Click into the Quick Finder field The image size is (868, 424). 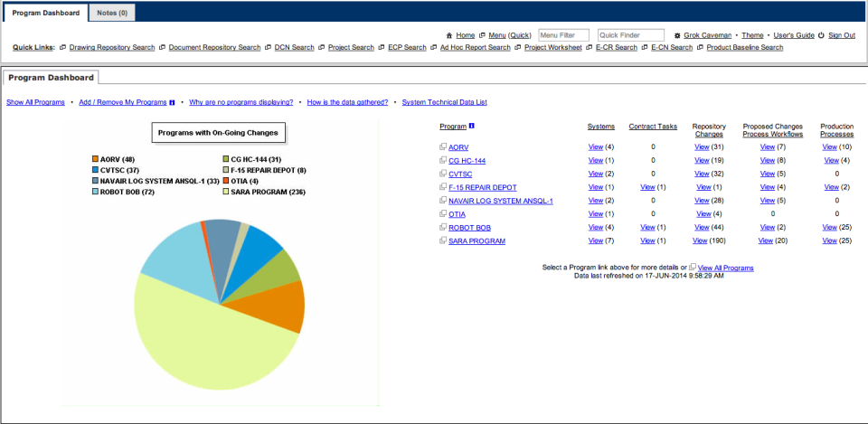[630, 35]
